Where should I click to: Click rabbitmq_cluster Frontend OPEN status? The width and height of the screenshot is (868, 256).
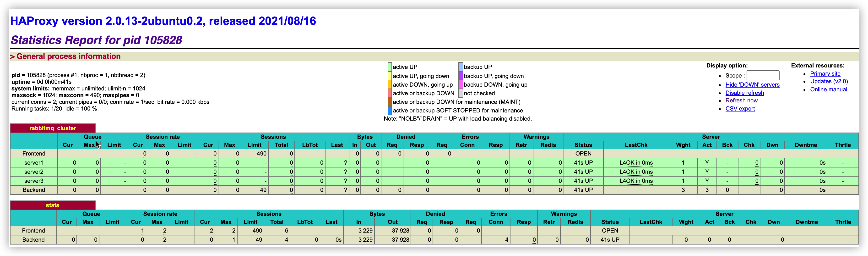pyautogui.click(x=583, y=153)
